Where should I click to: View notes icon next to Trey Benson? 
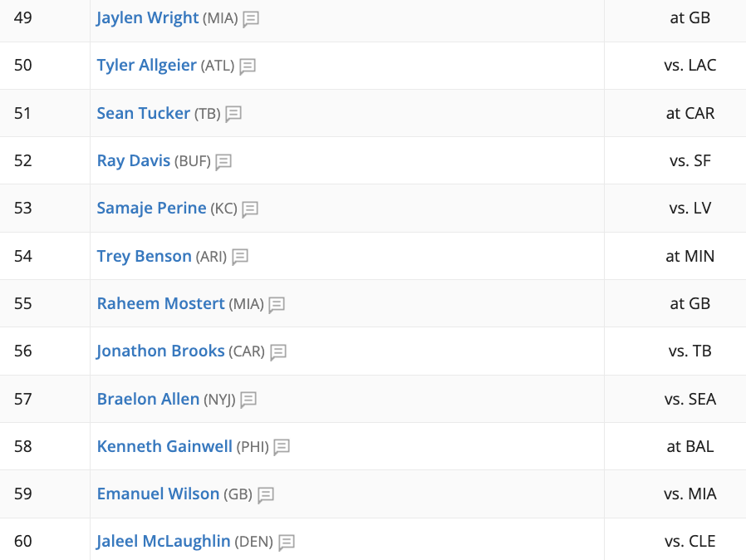(240, 257)
